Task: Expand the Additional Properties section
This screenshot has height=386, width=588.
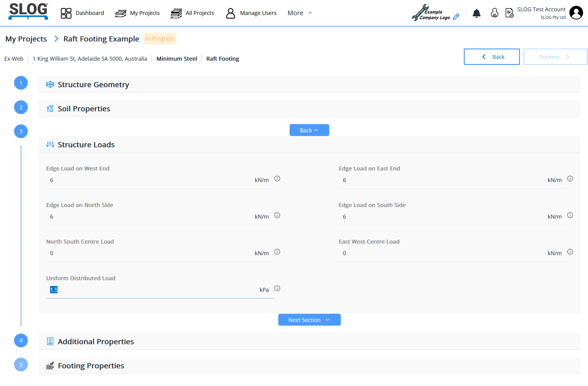Action: pos(96,341)
